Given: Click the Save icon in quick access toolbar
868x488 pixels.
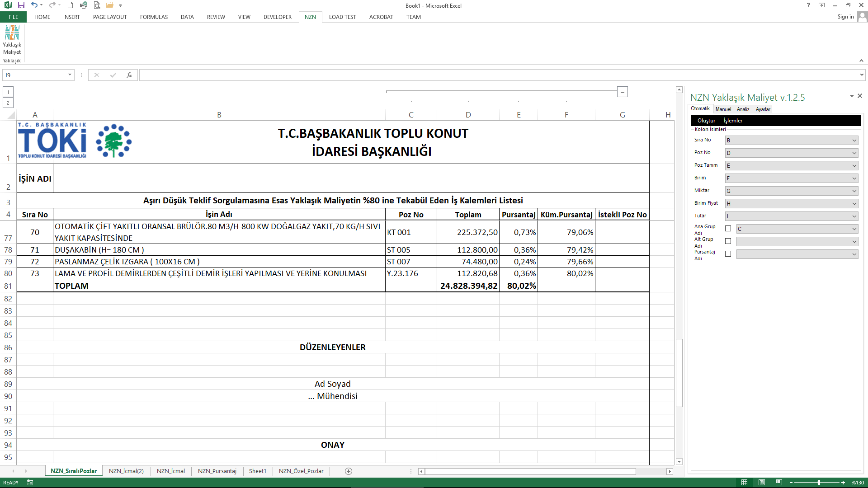Looking at the screenshot, I should (x=21, y=5).
